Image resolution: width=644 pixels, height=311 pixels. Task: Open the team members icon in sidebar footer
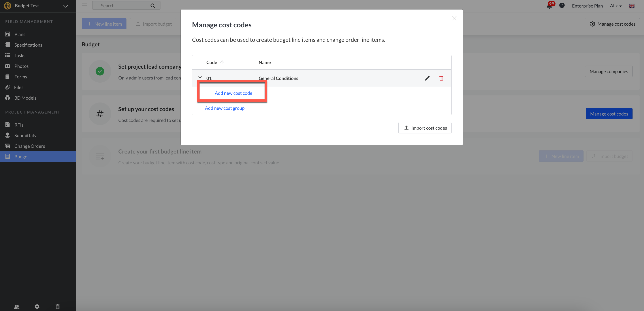tap(17, 307)
